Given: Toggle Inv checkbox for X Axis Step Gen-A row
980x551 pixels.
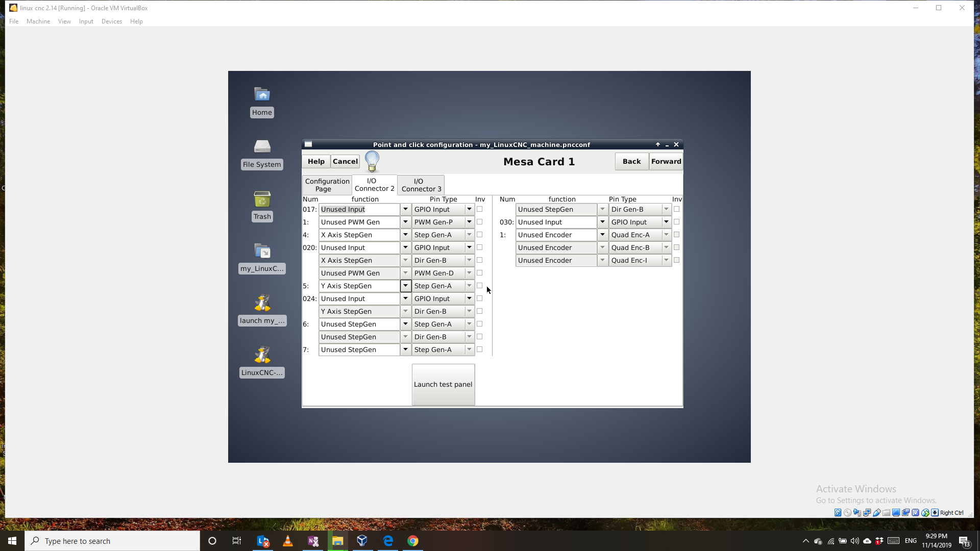Looking at the screenshot, I should click(x=479, y=235).
